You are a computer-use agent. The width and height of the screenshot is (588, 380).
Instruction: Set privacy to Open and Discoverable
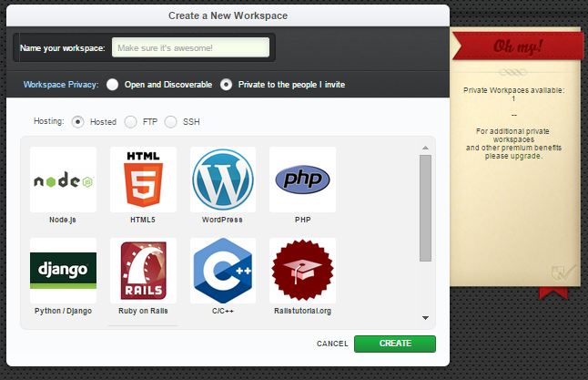113,85
